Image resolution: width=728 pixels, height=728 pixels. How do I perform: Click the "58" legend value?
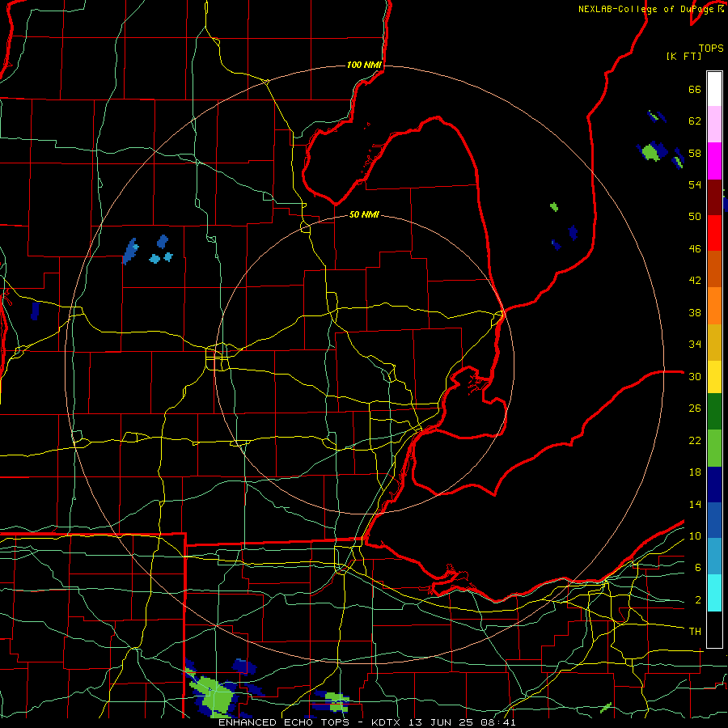[695, 153]
